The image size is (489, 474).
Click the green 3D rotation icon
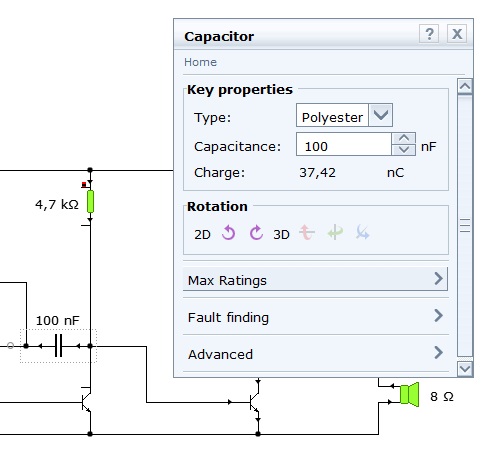pyautogui.click(x=335, y=232)
